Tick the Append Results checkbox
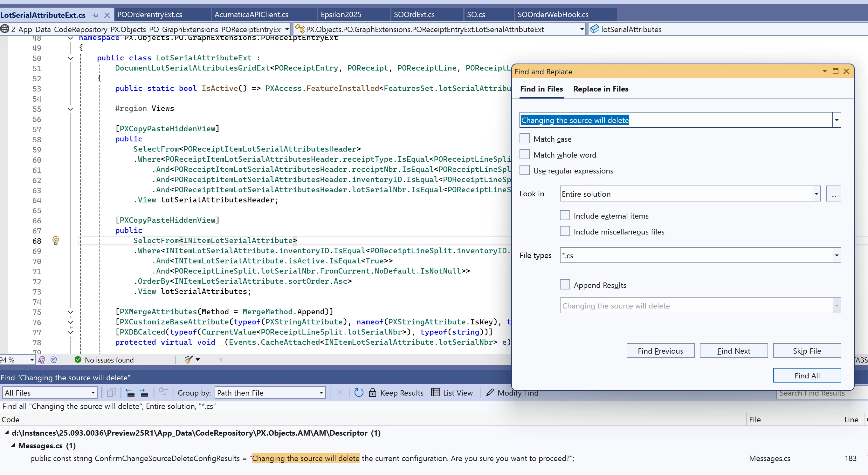Image resolution: width=868 pixels, height=475 pixels. (565, 285)
